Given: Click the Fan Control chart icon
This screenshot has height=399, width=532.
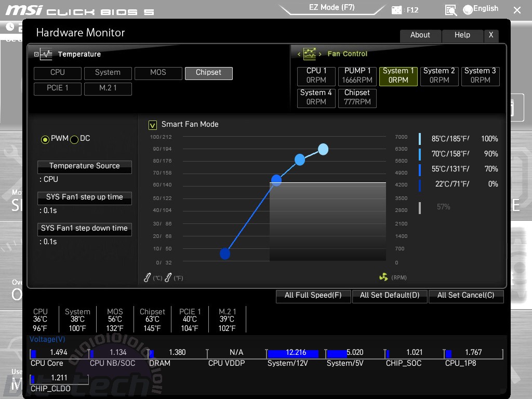Looking at the screenshot, I should (310, 54).
